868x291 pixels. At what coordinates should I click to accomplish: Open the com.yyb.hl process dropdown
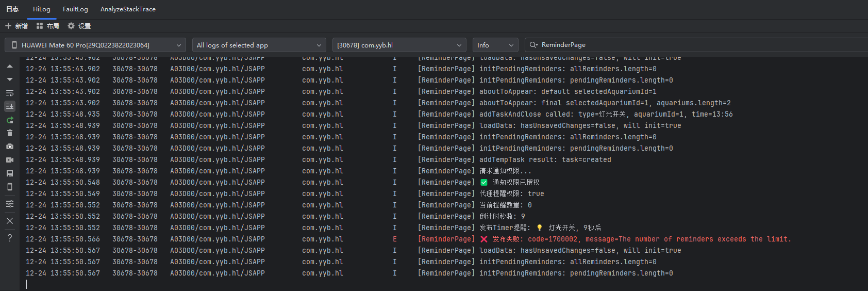[399, 45]
